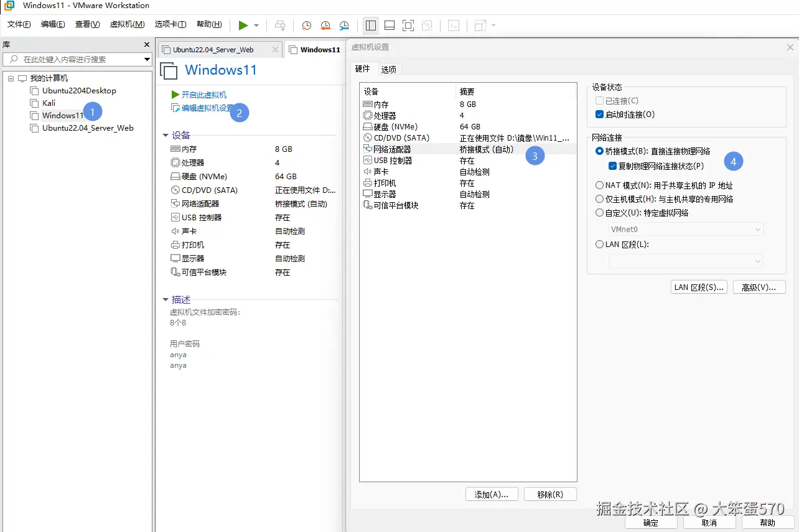Open the VMnet0 dropdown

coord(686,230)
